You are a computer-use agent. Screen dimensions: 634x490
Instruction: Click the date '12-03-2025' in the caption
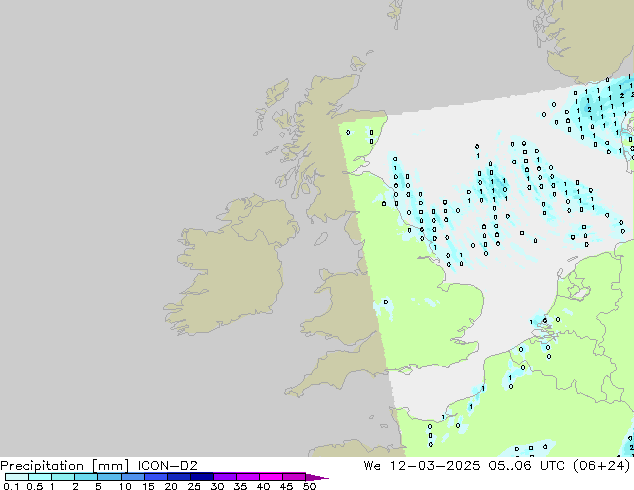click(435, 466)
